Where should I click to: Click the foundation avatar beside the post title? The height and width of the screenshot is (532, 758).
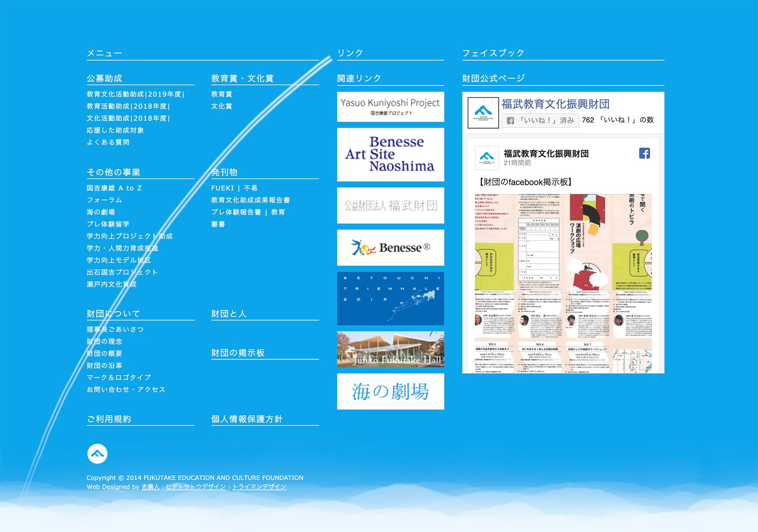[x=487, y=158]
